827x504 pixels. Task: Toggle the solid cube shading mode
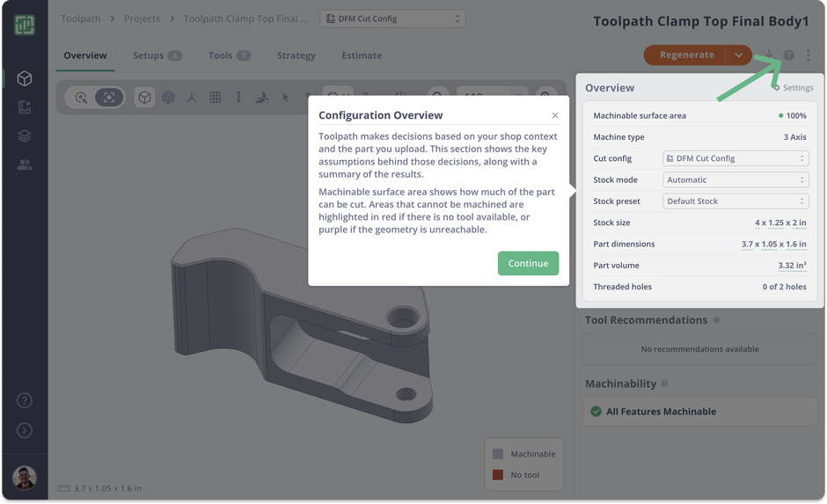click(144, 98)
